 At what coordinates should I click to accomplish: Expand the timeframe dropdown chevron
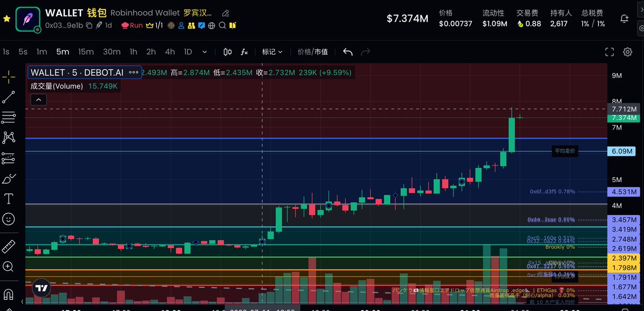[x=204, y=52]
